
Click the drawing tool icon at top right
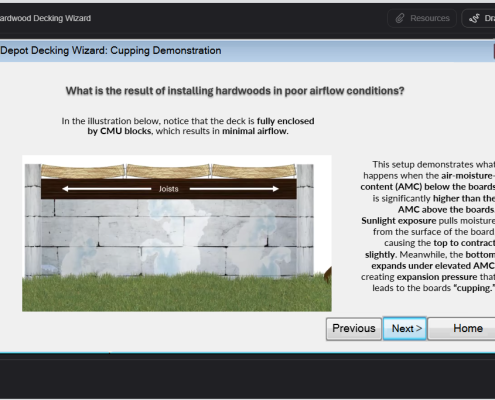(x=474, y=18)
